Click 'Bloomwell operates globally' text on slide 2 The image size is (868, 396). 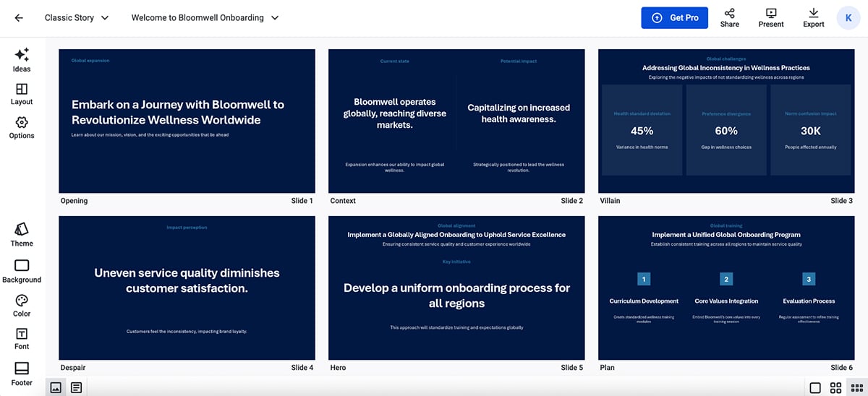(394, 113)
